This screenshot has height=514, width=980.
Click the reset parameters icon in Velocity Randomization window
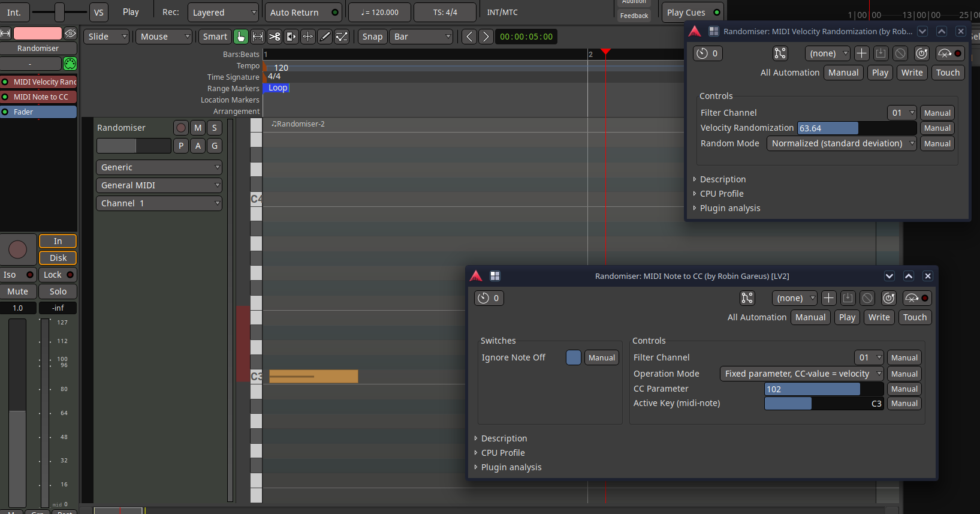pos(921,53)
